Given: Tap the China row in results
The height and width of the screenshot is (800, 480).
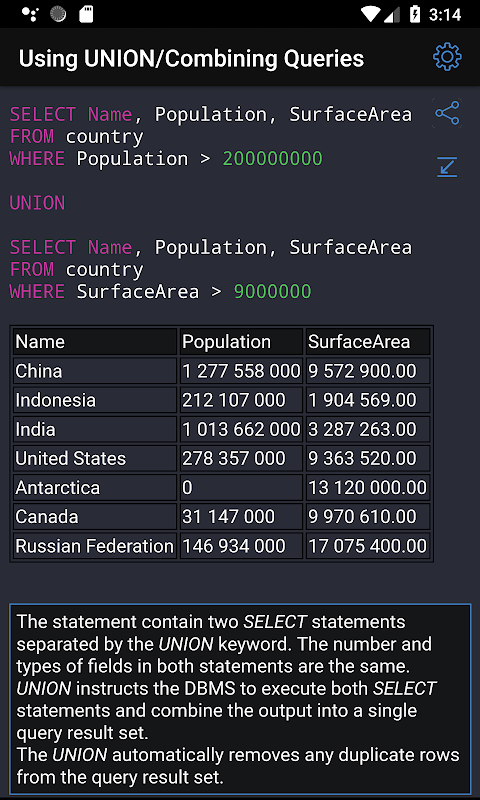Looking at the screenshot, I should pyautogui.click(x=221, y=371).
